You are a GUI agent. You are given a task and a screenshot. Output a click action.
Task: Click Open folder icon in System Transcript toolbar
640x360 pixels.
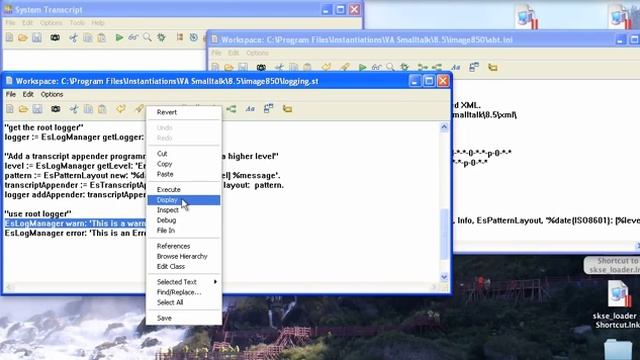click(23, 38)
